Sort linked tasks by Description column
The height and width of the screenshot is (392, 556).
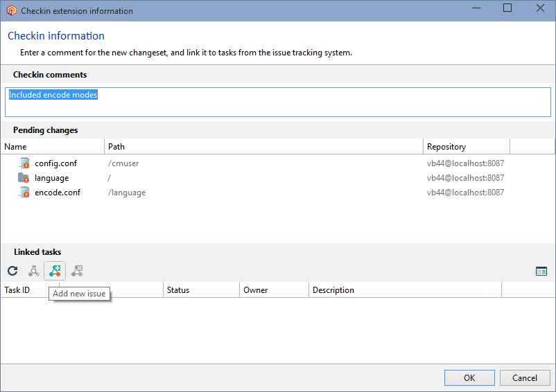pos(405,290)
